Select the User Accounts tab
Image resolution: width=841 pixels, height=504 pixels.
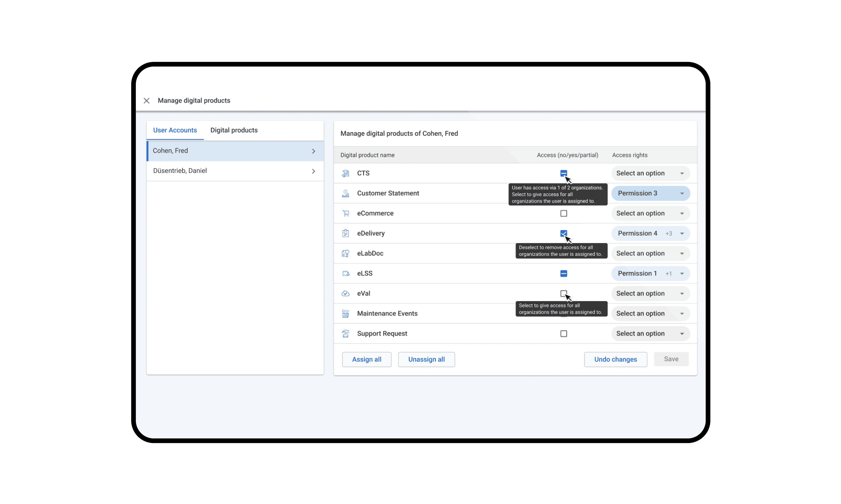point(175,130)
